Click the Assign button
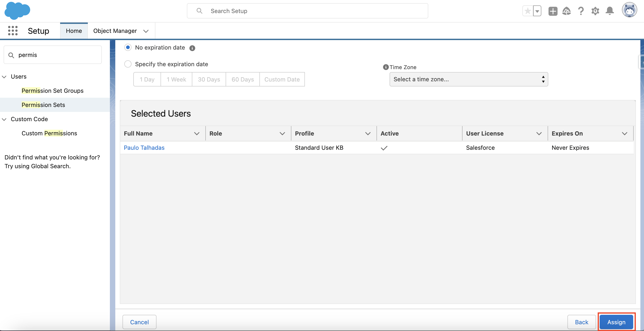 pyautogui.click(x=616, y=322)
